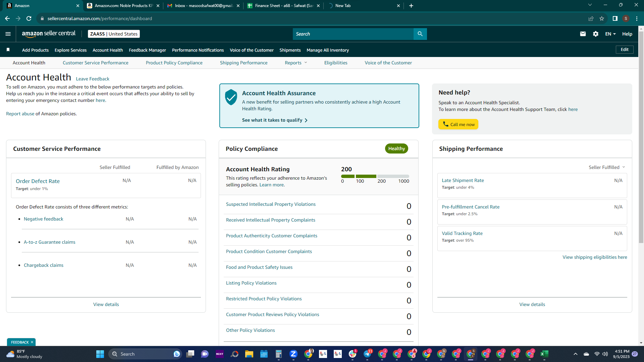Click View shipping eligibilities here link
This screenshot has width=644, height=362.
[x=595, y=257]
